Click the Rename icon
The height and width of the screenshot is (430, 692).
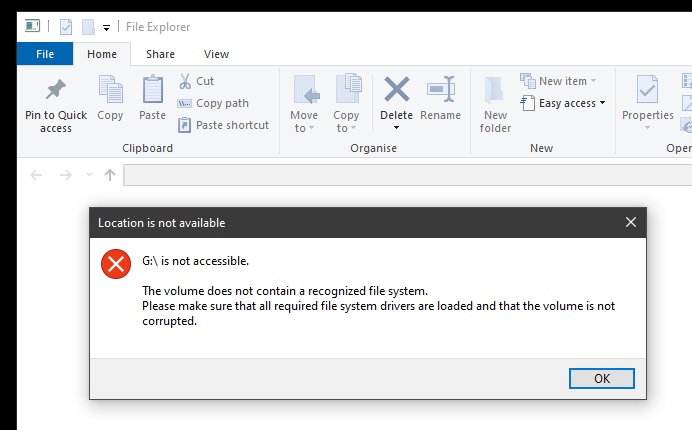(x=440, y=91)
